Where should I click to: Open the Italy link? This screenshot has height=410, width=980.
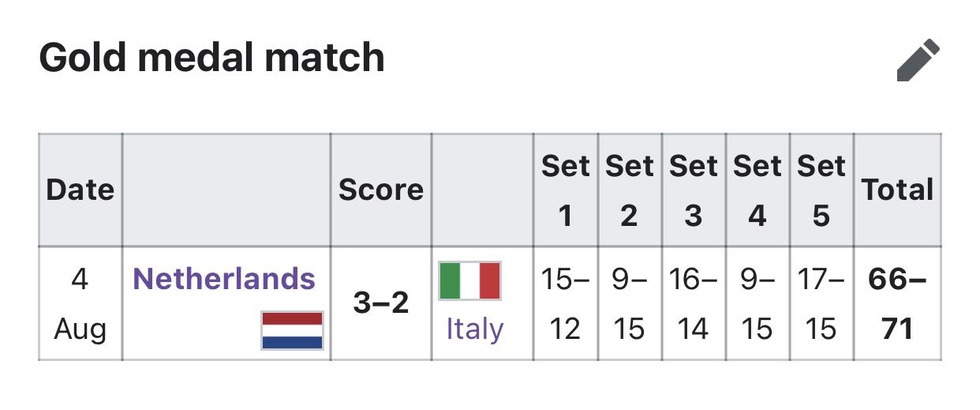tap(475, 329)
